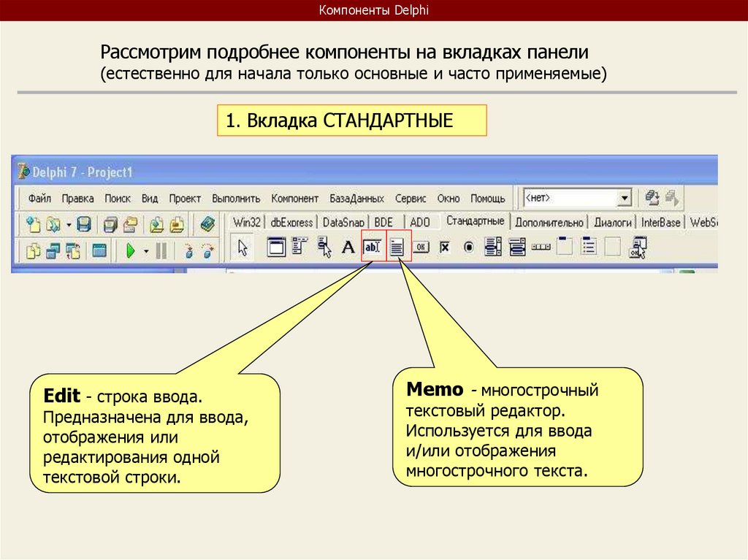Open the Выполнить menu
This screenshot has height=560, width=748.
(x=236, y=198)
